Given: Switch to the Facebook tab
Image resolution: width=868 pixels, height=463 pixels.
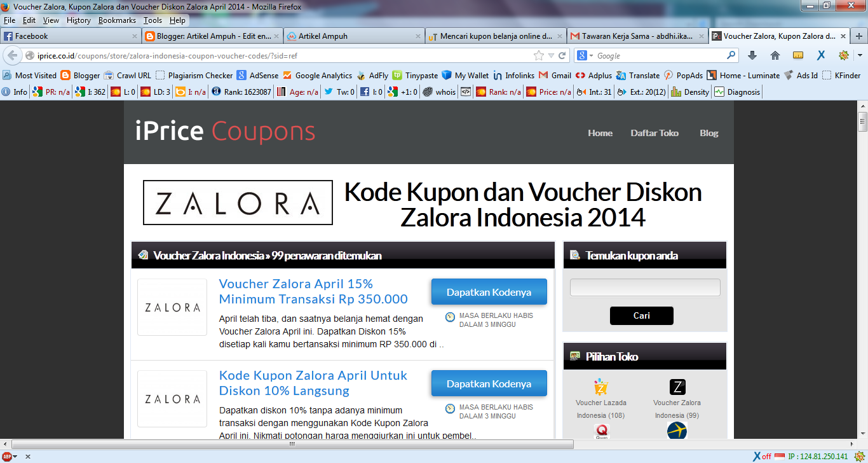Looking at the screenshot, I should 70,36.
